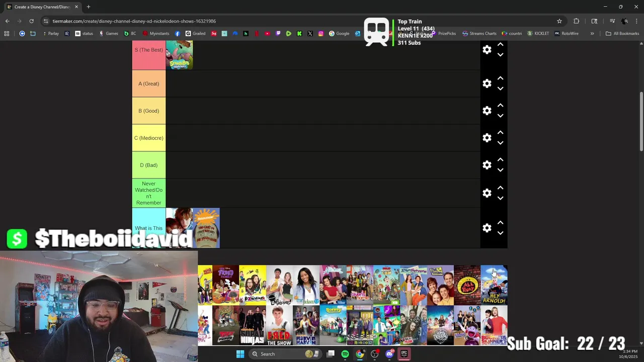Viewport: 644px width, 362px height.
Task: Select Even Stevens show thumbnail
Action: point(414,285)
